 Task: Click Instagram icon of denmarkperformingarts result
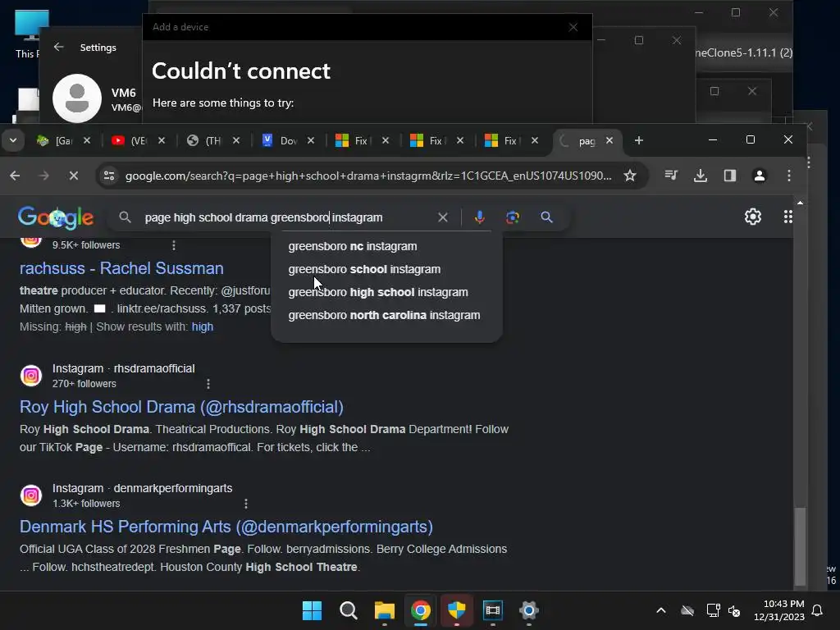click(31, 495)
